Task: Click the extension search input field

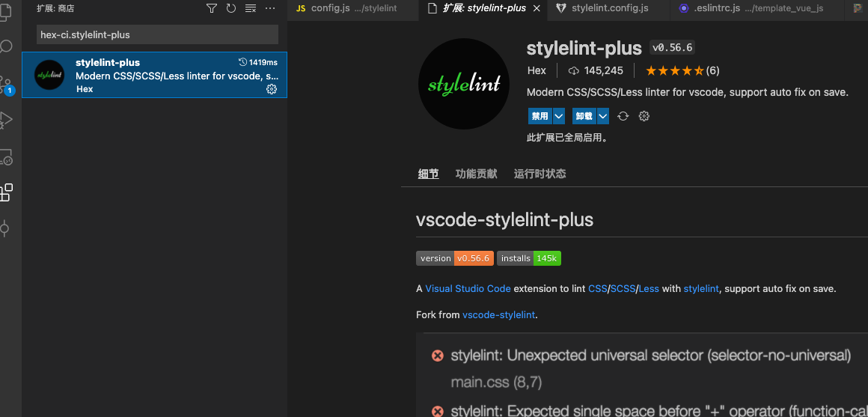Action: tap(157, 35)
